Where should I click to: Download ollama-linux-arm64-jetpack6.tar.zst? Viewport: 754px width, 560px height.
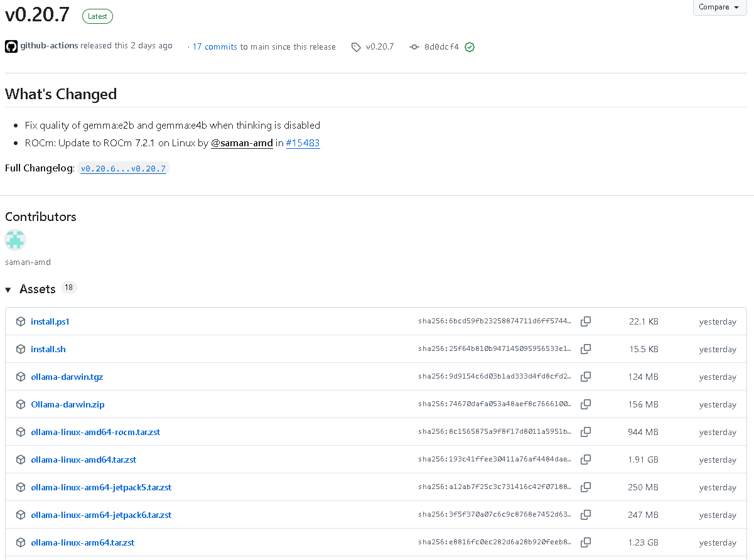tap(101, 515)
